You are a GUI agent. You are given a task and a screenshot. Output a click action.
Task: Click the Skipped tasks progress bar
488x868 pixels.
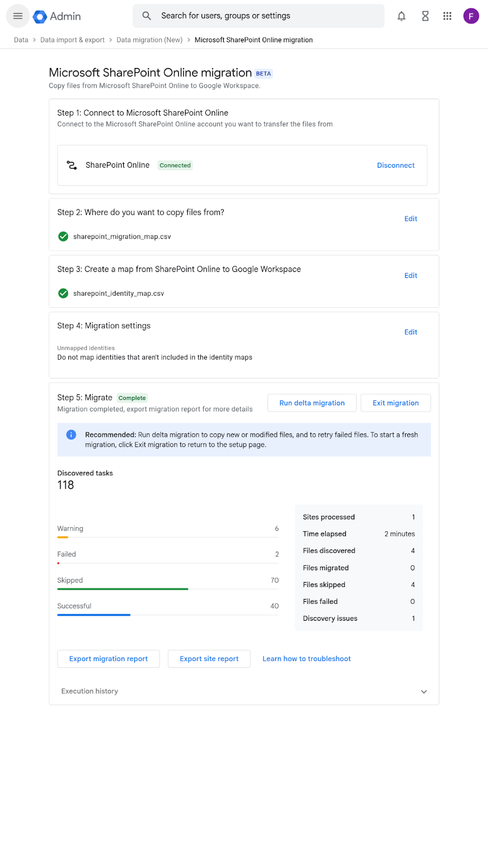[123, 589]
